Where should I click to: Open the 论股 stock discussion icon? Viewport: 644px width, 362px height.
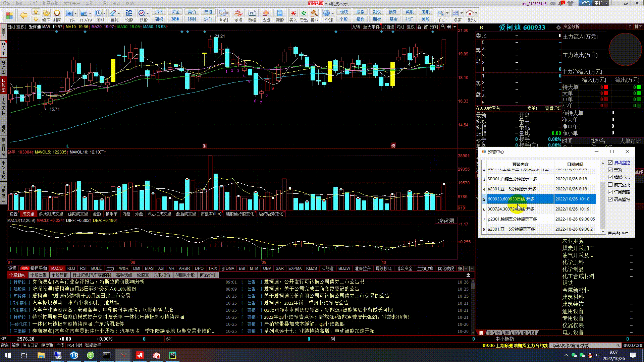click(x=129, y=13)
